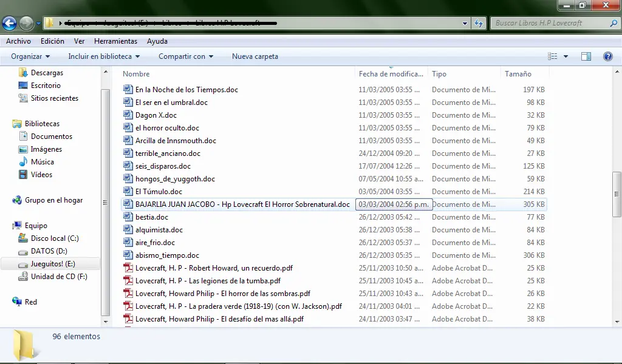The width and height of the screenshot is (622, 364).
Task: Click the Red network icon
Action: click(16, 302)
